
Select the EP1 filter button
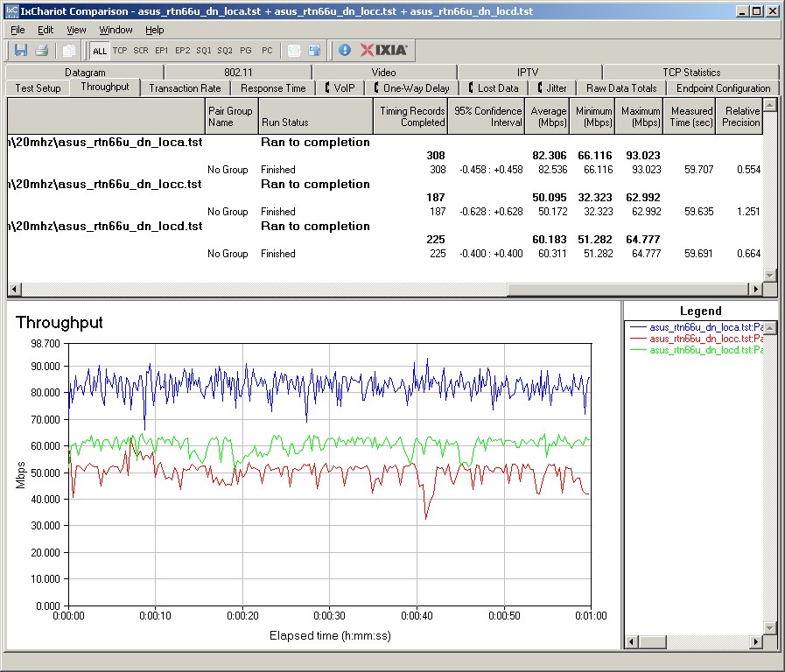pyautogui.click(x=161, y=51)
